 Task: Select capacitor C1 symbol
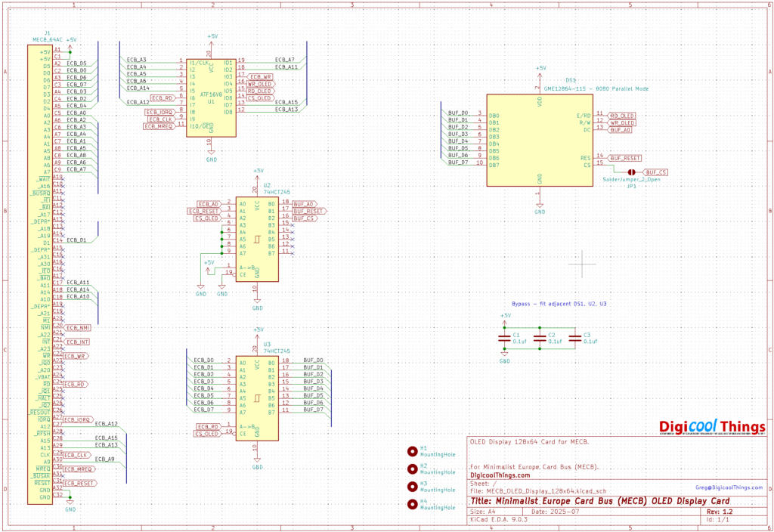[x=505, y=339]
